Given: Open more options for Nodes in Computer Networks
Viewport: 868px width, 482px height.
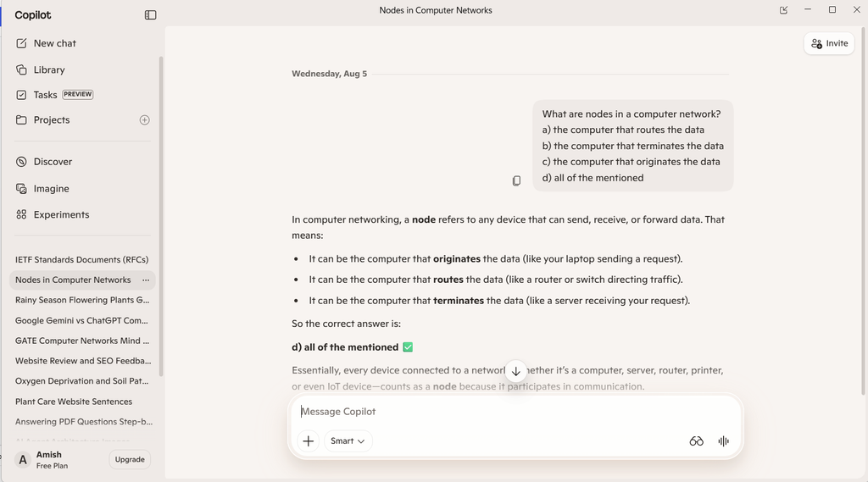Looking at the screenshot, I should 146,280.
